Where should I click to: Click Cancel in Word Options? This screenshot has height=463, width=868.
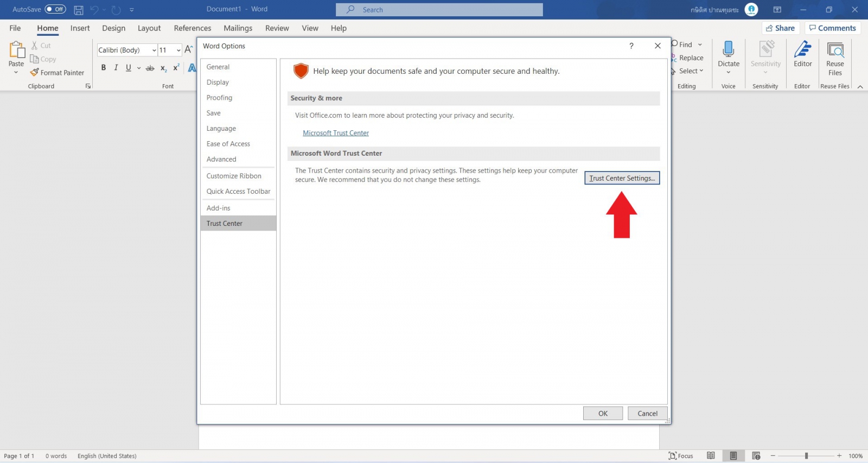(x=648, y=414)
